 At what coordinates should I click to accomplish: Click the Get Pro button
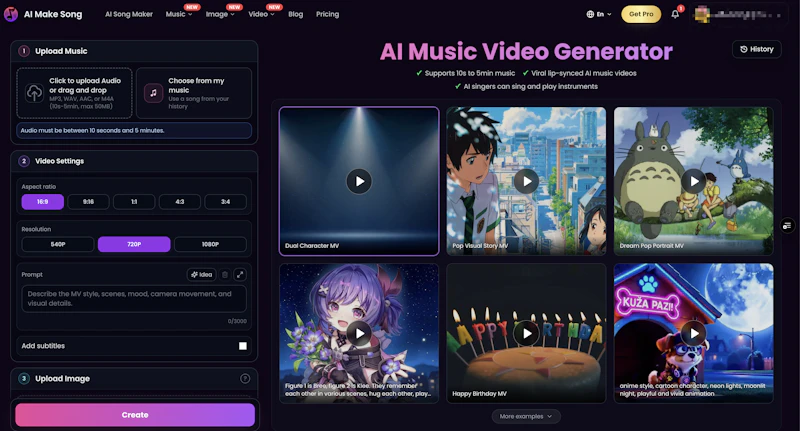(641, 14)
